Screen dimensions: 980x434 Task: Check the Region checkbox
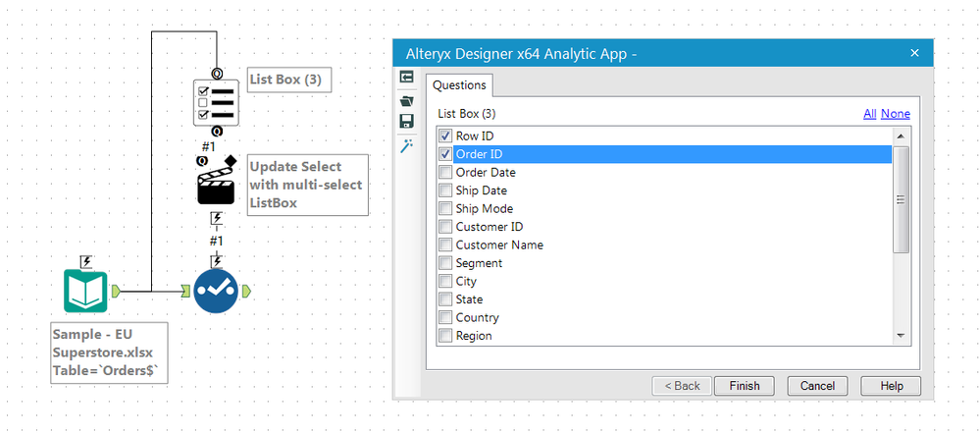445,336
